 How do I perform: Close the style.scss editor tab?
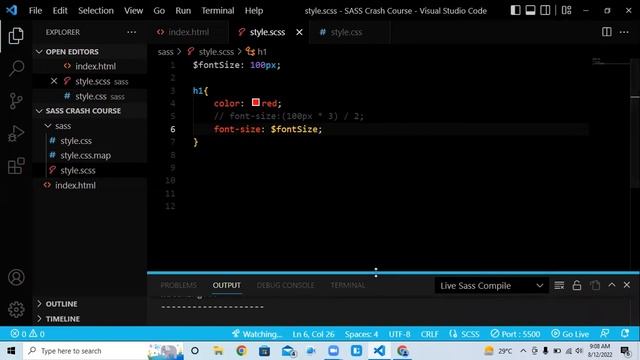pyautogui.click(x=299, y=32)
